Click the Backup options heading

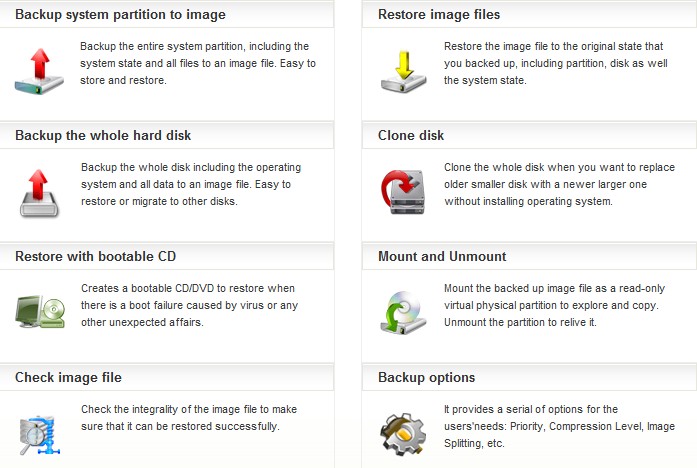426,377
